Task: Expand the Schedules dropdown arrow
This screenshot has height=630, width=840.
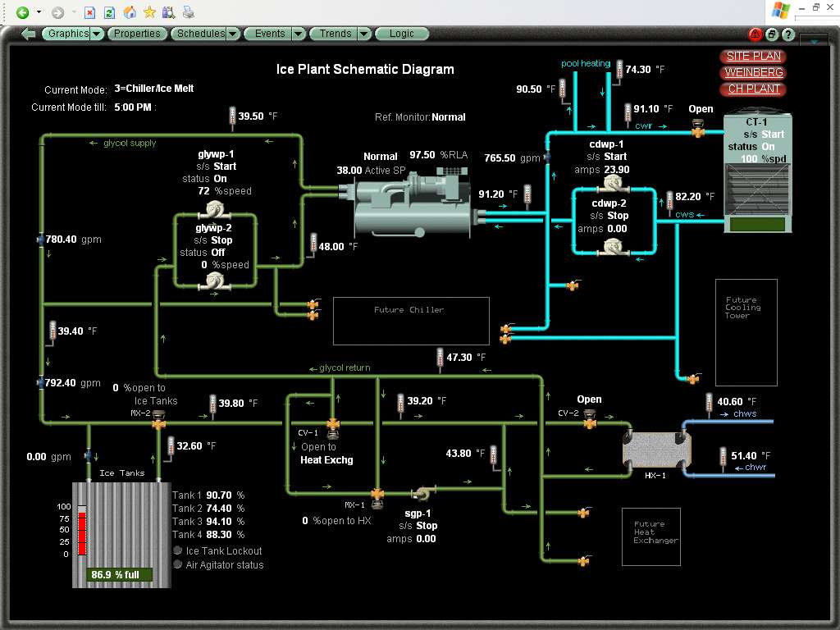Action: click(x=233, y=34)
